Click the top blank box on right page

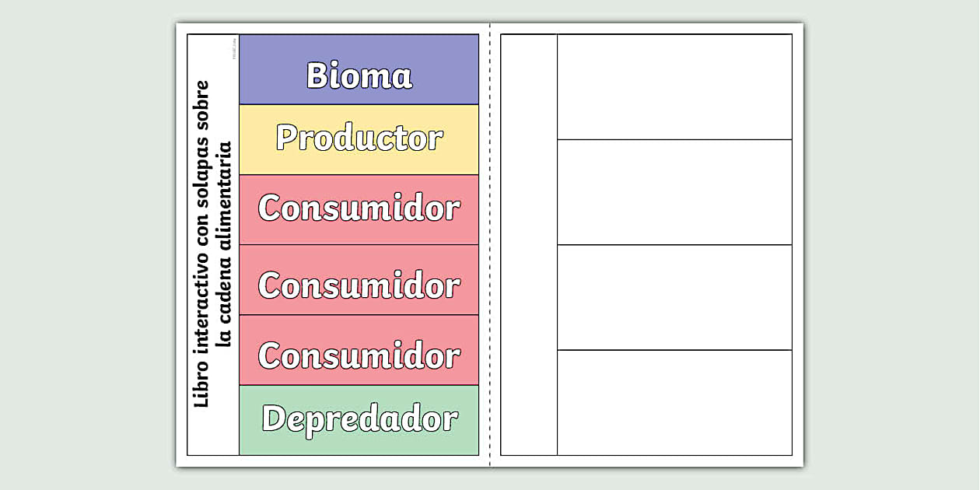point(674,86)
